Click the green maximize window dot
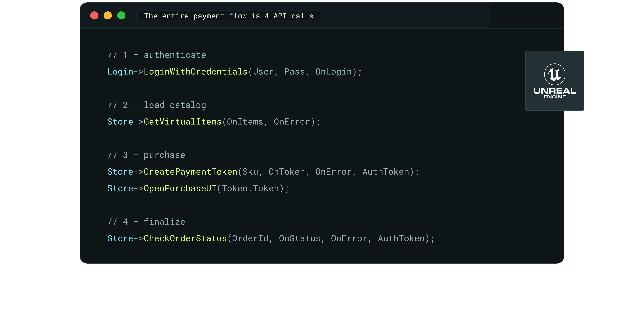This screenshot has width=644, height=318. (x=121, y=16)
